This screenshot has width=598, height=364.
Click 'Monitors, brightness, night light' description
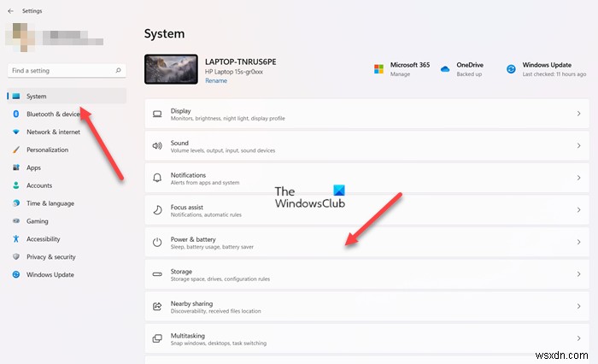[228, 118]
